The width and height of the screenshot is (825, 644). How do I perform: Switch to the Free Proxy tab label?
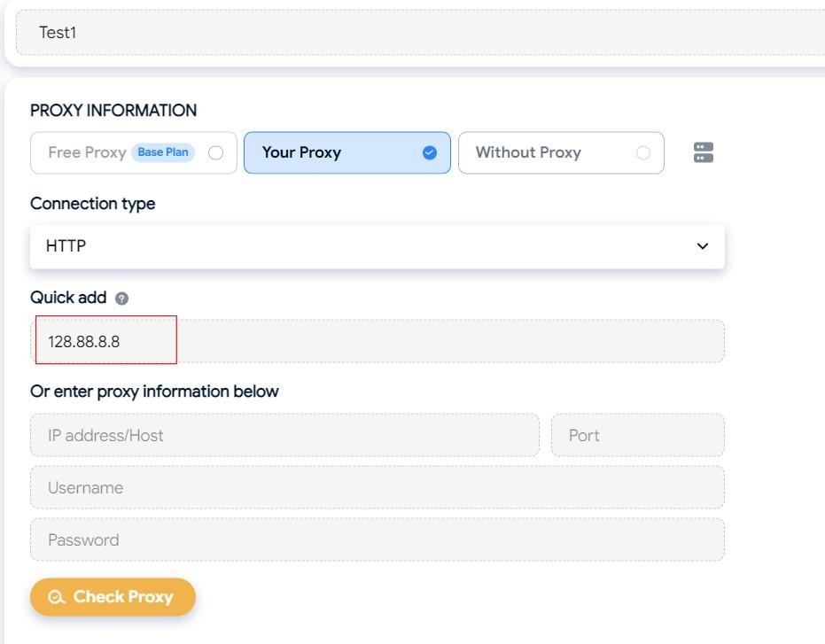87,152
